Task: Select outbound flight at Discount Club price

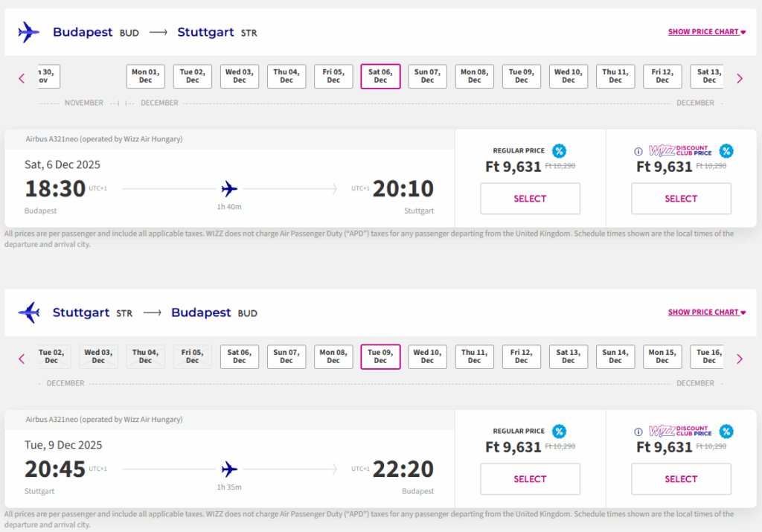Action: coord(681,199)
